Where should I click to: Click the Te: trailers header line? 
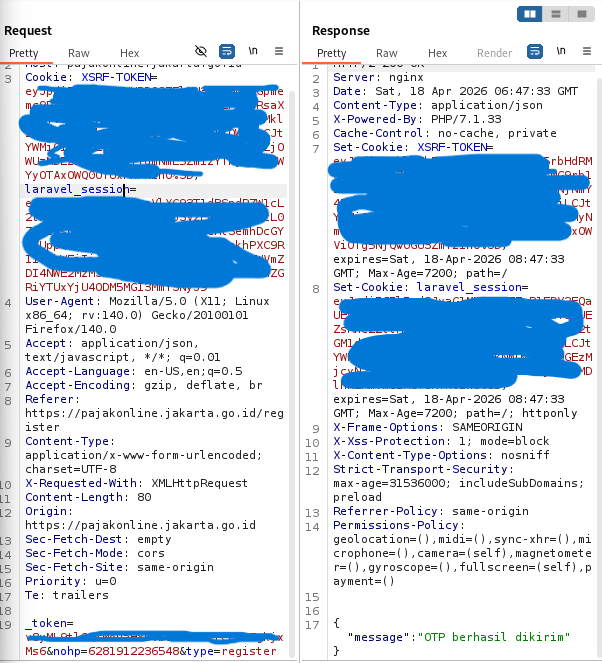tap(67, 595)
